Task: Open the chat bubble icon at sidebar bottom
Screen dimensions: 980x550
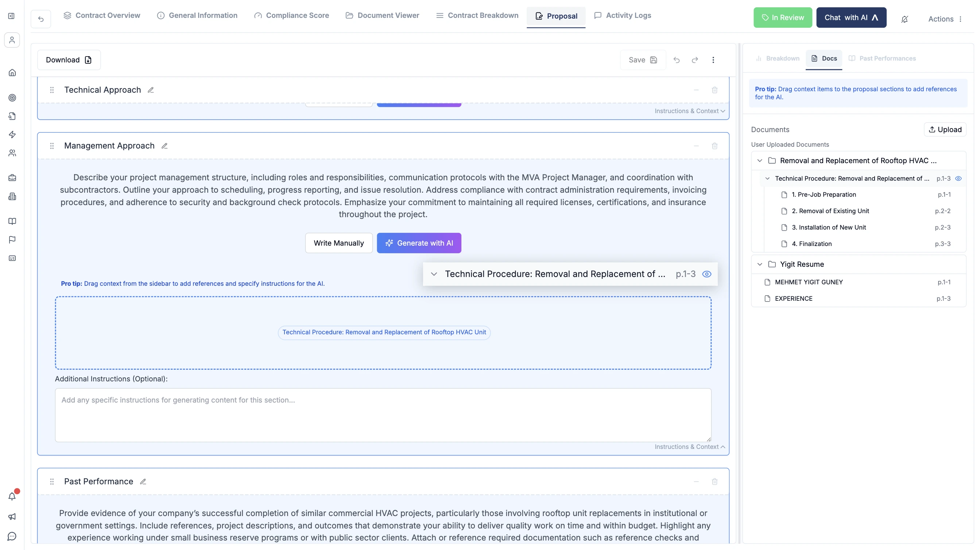Action: click(x=12, y=536)
